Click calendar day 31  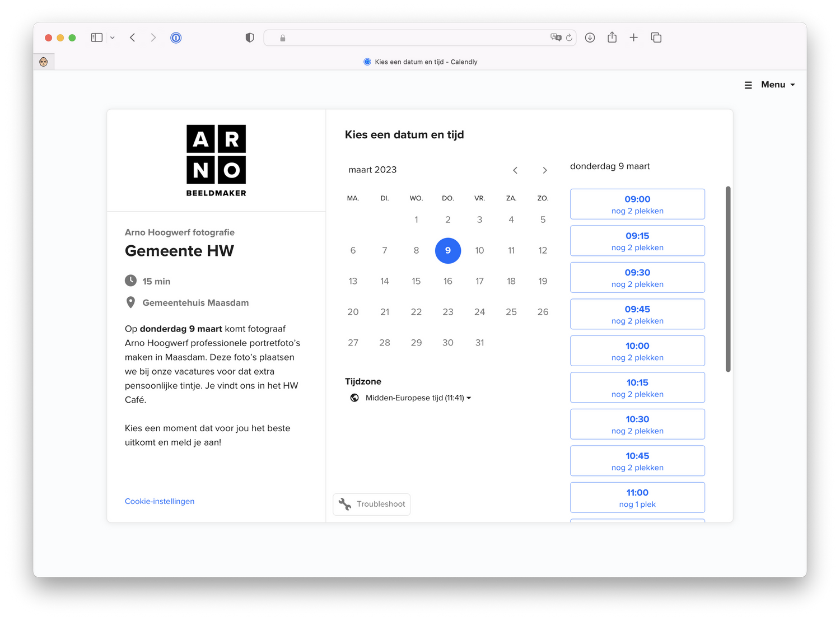(x=479, y=343)
